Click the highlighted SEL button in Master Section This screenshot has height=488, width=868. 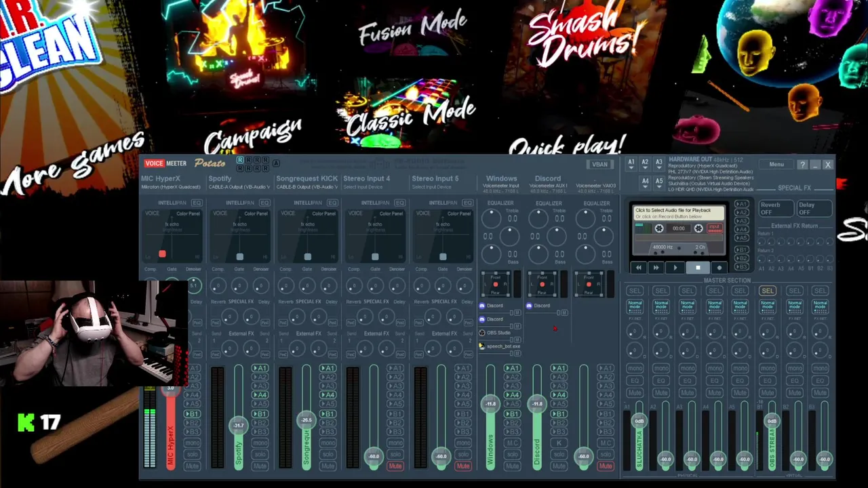[767, 291]
